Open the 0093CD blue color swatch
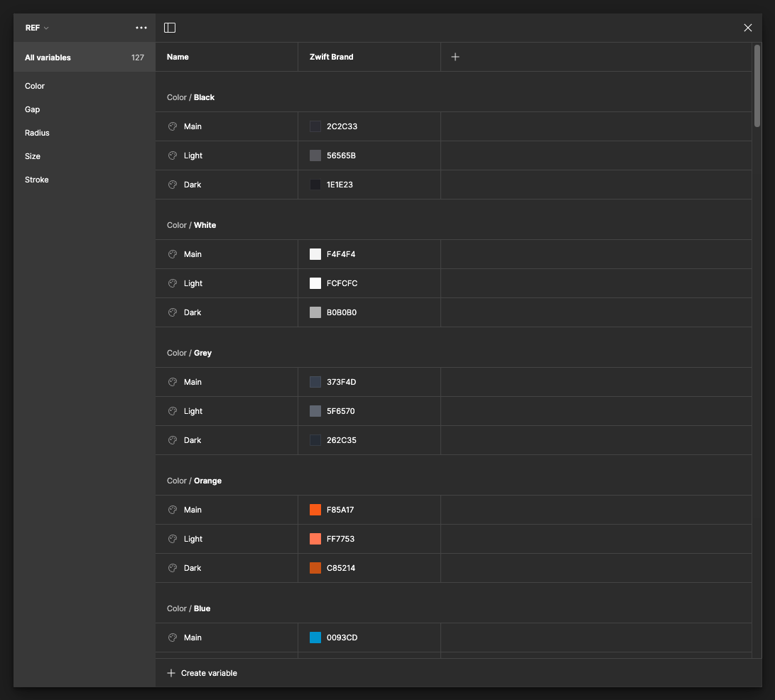Viewport: 775px width, 700px height. click(315, 638)
